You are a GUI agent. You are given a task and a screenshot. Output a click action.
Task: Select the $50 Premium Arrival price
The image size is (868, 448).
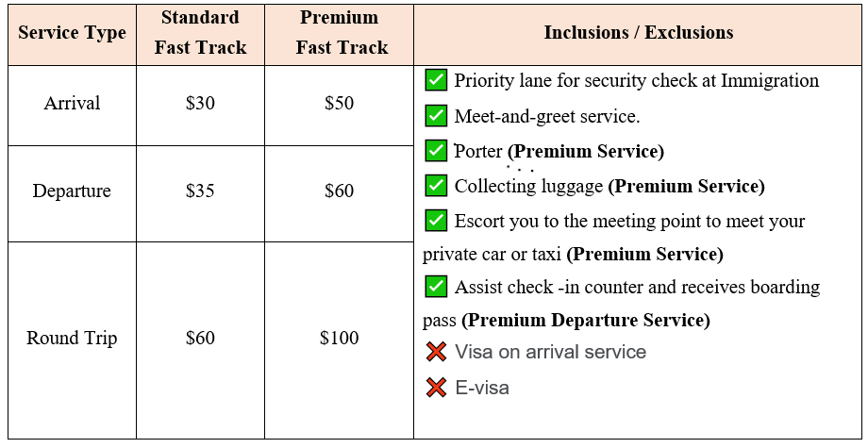pos(340,104)
